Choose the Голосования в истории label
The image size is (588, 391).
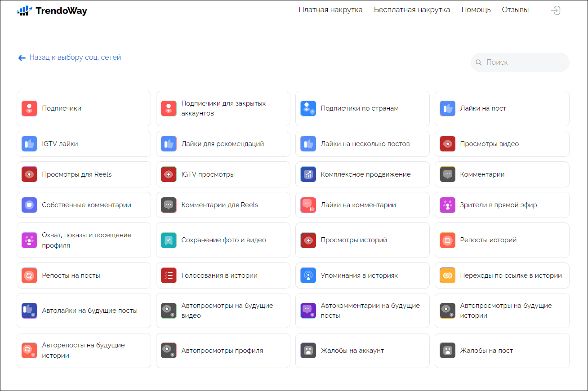[x=219, y=275]
